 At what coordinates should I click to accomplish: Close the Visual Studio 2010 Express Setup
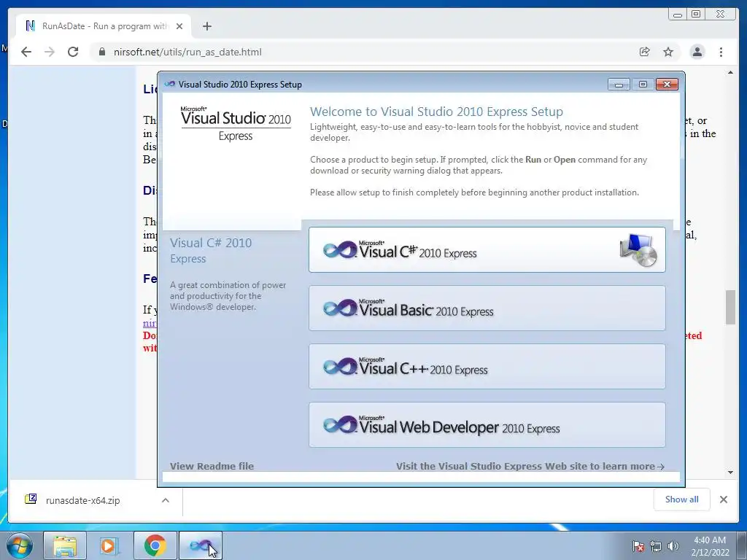coord(667,85)
